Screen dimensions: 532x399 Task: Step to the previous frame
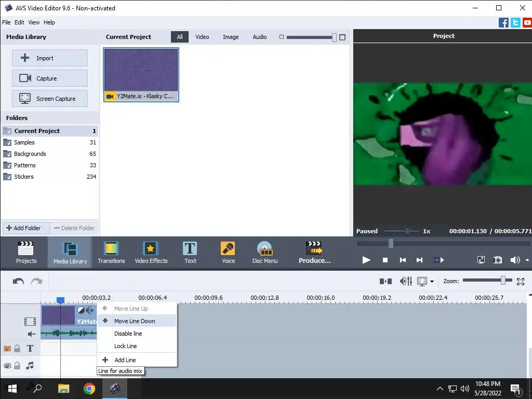pos(403,260)
